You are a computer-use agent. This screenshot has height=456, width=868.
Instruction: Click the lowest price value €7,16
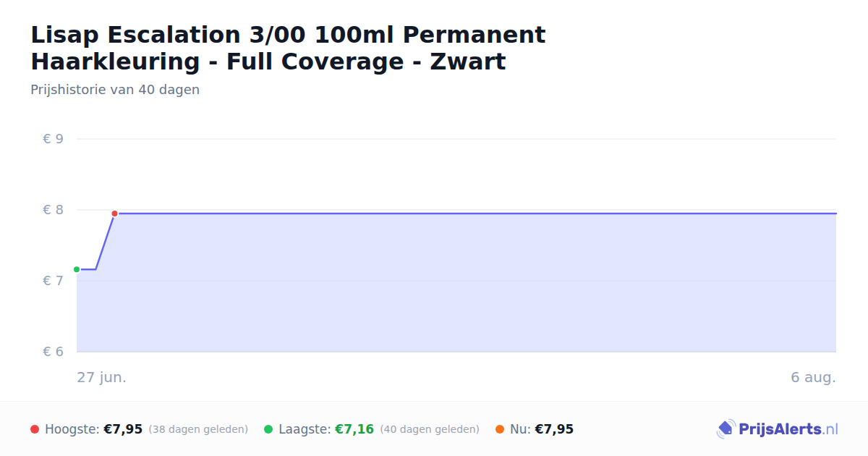point(354,429)
